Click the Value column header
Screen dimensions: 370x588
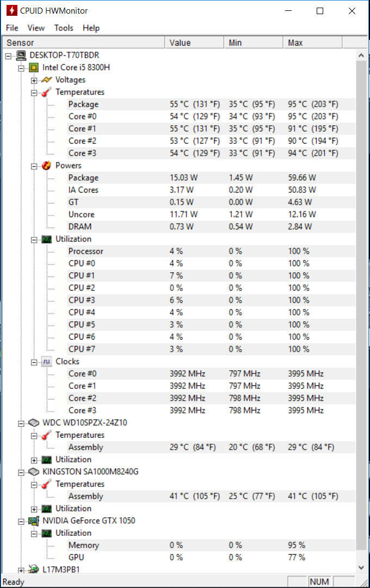point(194,43)
